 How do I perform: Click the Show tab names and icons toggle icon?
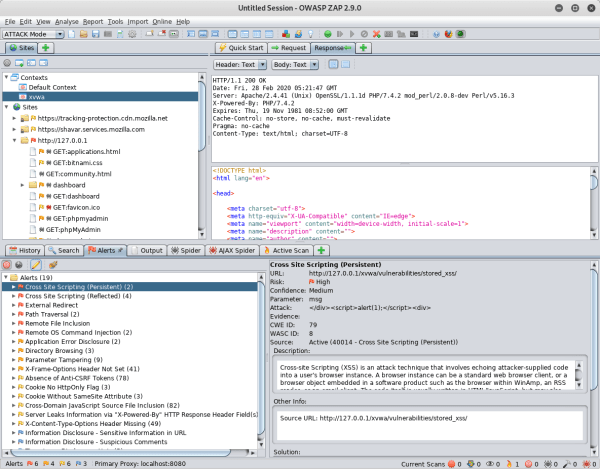point(174,34)
